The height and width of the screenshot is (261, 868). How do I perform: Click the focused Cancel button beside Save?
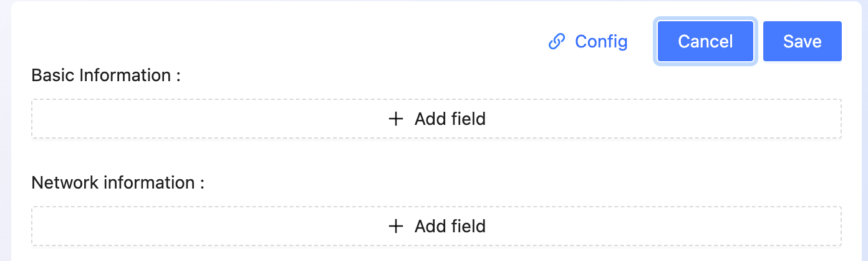(705, 41)
